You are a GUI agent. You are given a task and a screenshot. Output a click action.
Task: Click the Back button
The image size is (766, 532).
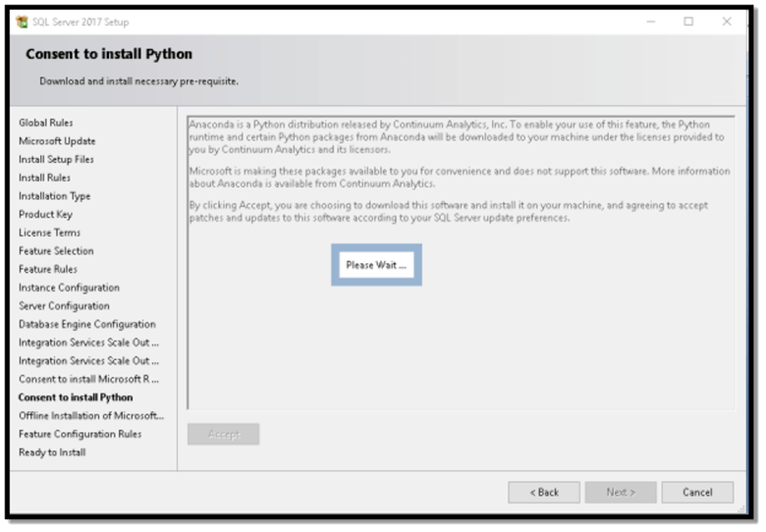click(544, 493)
